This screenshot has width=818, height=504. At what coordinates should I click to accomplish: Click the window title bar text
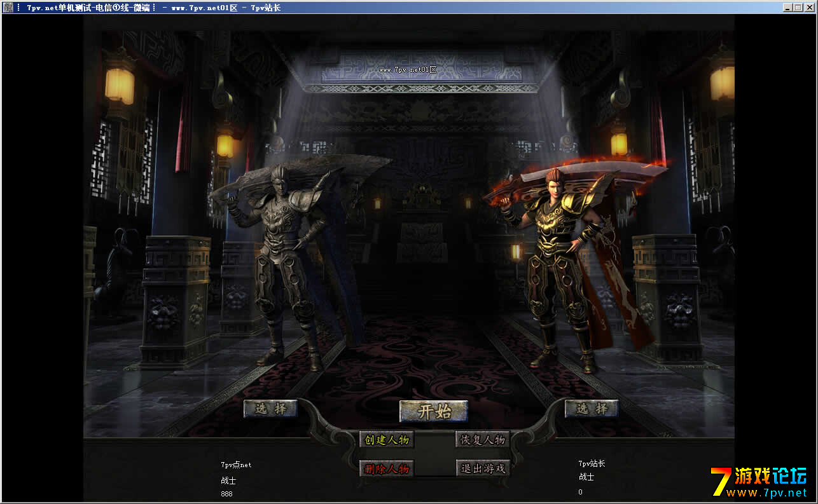[x=149, y=8]
